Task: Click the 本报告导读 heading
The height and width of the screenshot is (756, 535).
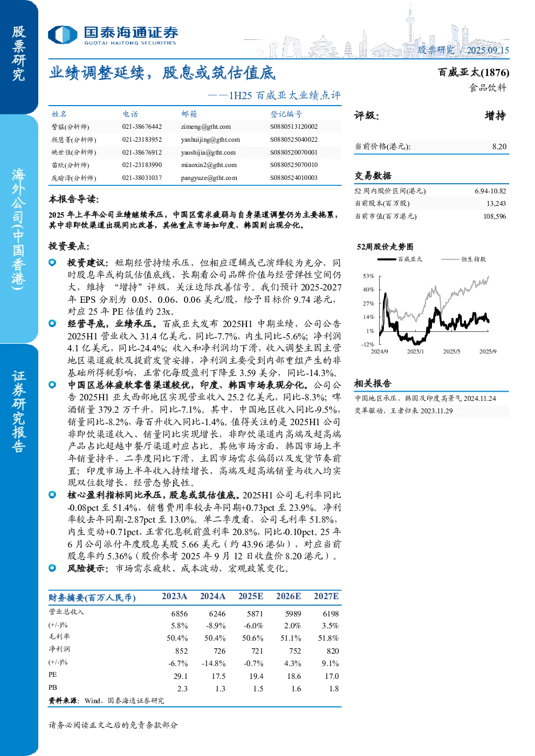Action: pyautogui.click(x=74, y=199)
